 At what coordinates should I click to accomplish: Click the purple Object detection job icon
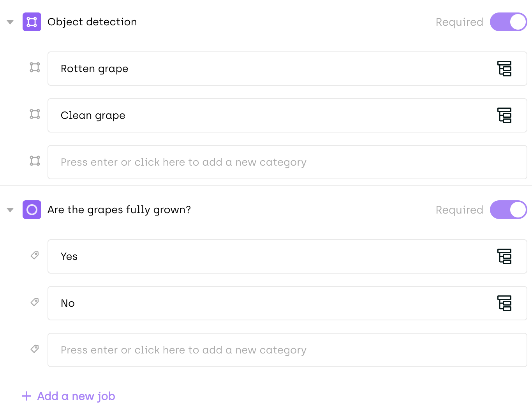32,22
